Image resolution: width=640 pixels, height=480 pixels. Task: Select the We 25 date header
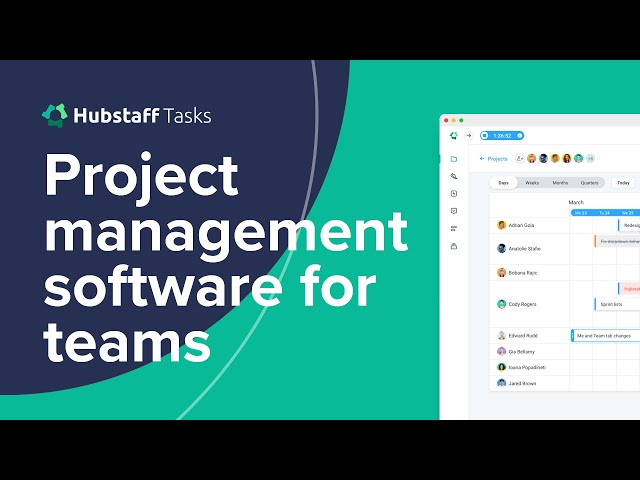click(x=628, y=213)
